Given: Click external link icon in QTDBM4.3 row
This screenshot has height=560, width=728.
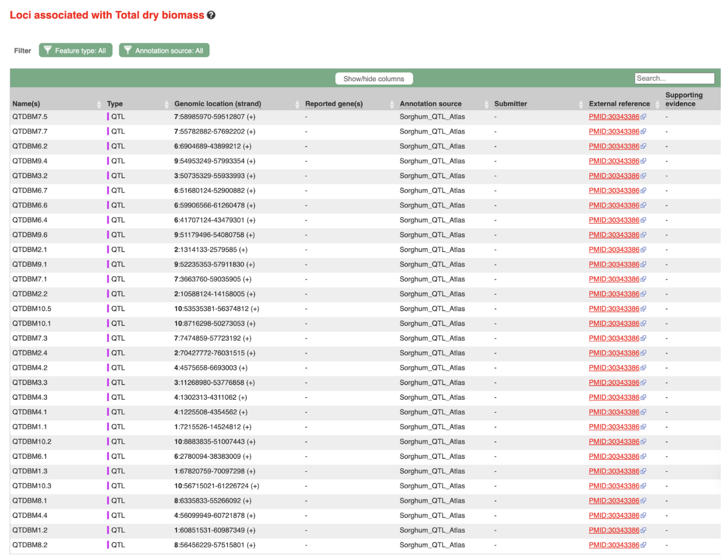Looking at the screenshot, I should click(x=643, y=397).
